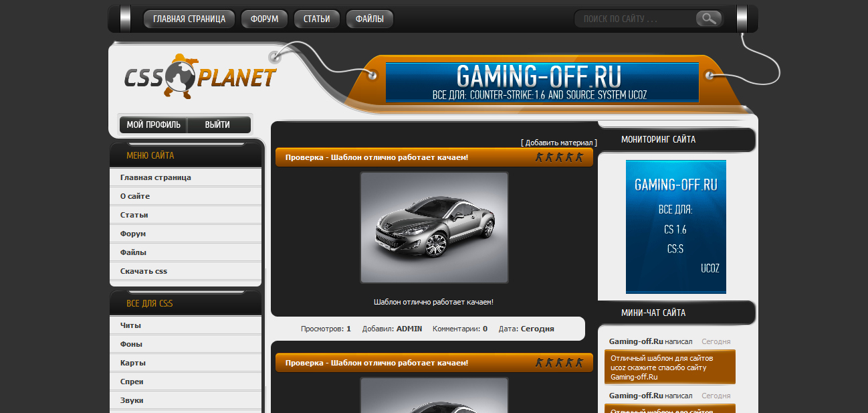Click the centered Шаблон отлично работает качаем description
Viewport: 868px width, 413px height.
433,302
